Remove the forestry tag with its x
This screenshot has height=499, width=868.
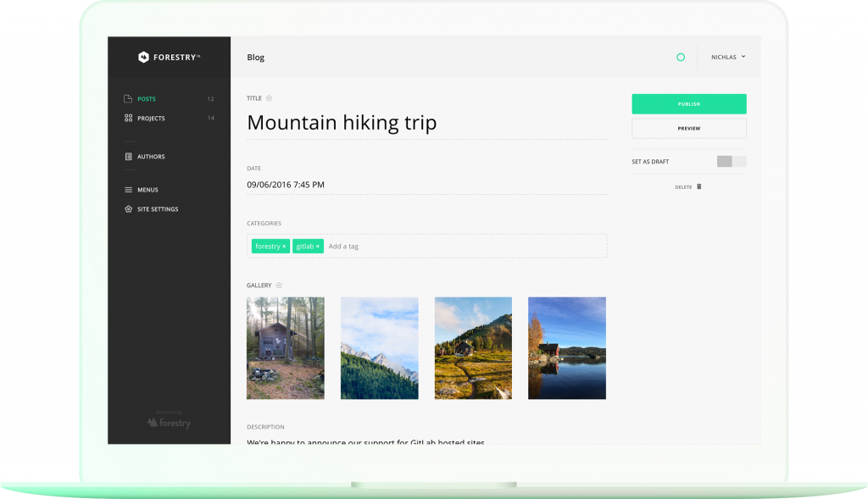click(283, 246)
